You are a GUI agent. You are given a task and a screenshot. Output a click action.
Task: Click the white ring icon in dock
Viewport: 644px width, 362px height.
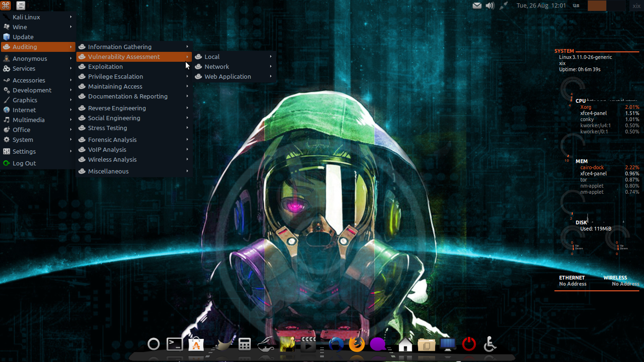click(154, 344)
